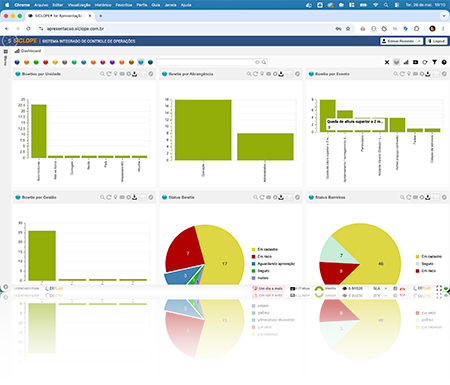
Task: Open Chrome tab list chevron at top right
Action: pos(444,16)
